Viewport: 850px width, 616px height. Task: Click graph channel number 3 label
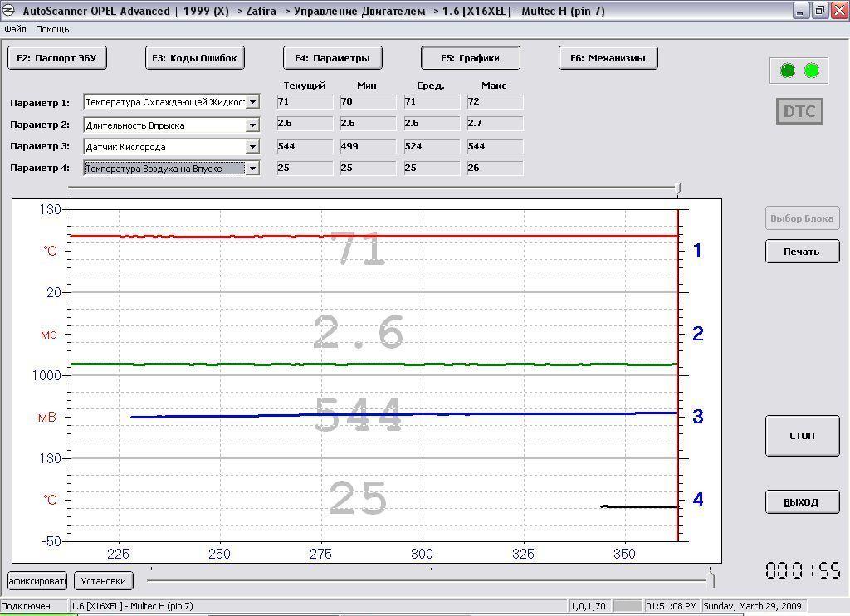tap(697, 416)
